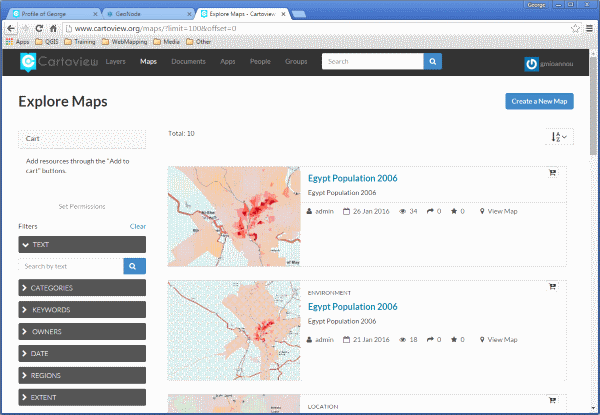Expand the DATE filter
The width and height of the screenshot is (600, 415).
click(x=82, y=353)
